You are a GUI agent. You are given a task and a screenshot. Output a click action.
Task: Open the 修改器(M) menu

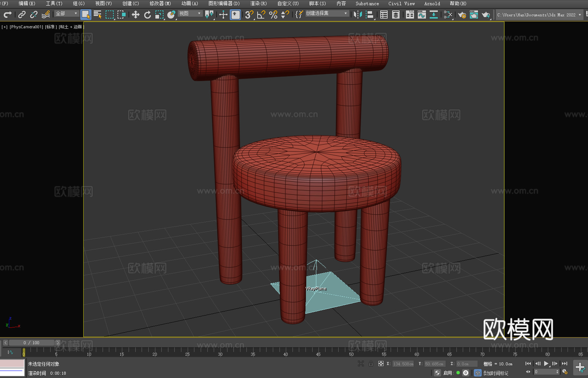[x=160, y=3]
